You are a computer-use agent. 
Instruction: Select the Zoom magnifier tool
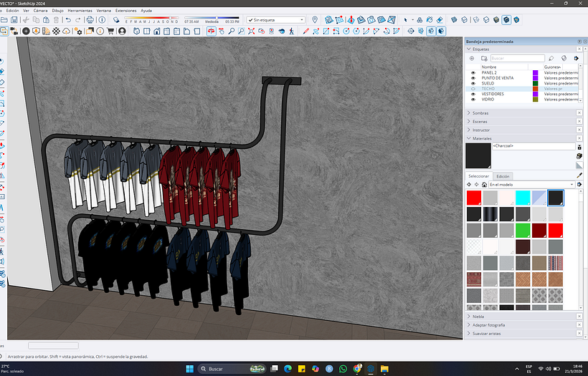pos(232,31)
